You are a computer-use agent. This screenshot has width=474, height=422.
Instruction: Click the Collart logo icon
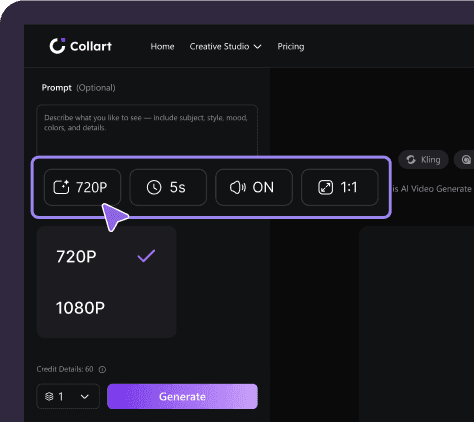click(x=57, y=46)
